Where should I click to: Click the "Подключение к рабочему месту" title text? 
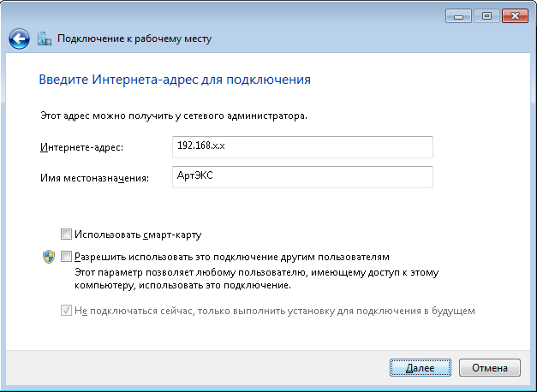134,39
